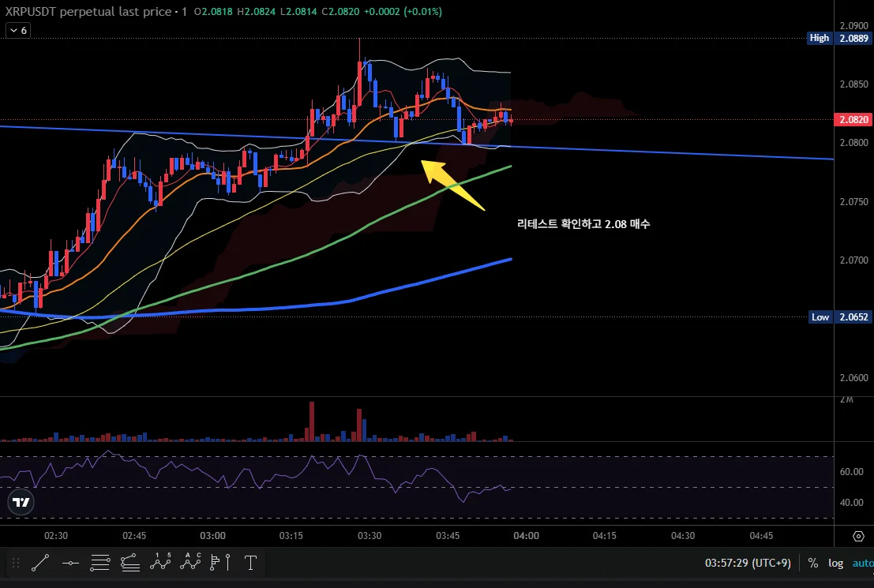Click the C2.0820 close value in legend
This screenshot has width=874, height=588.
pos(340,11)
